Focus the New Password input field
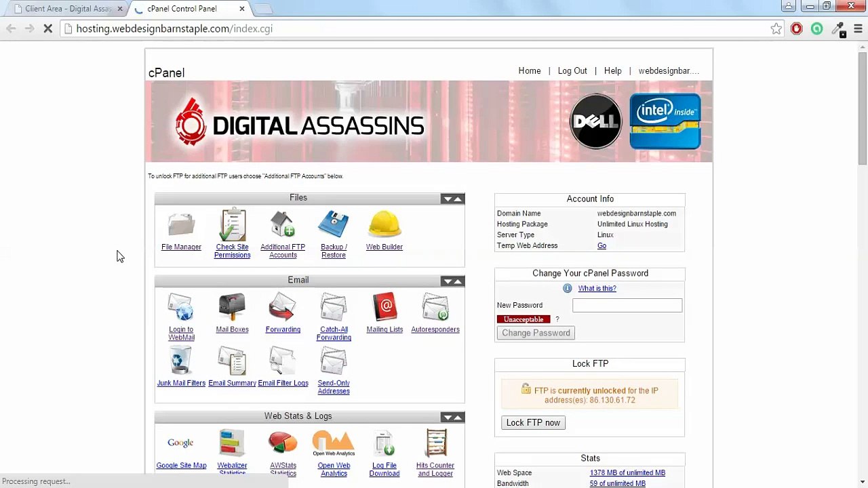Viewport: 868px width, 488px height. [627, 306]
